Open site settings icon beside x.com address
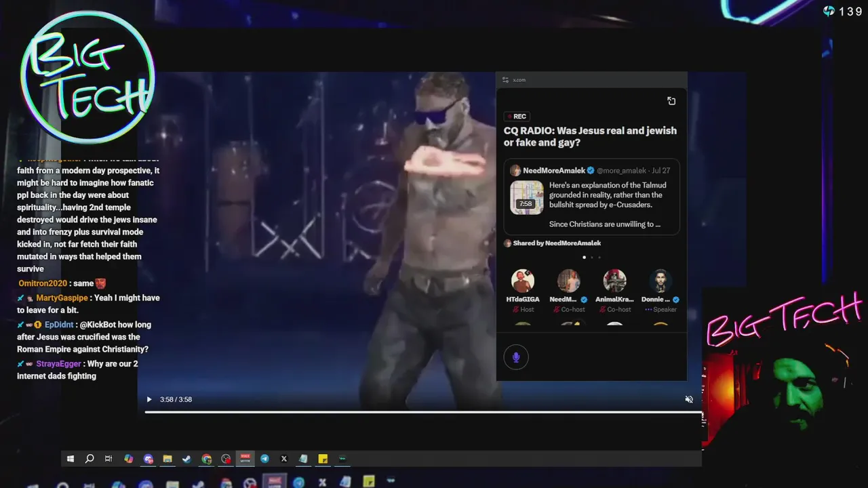This screenshot has height=488, width=868. [x=505, y=80]
